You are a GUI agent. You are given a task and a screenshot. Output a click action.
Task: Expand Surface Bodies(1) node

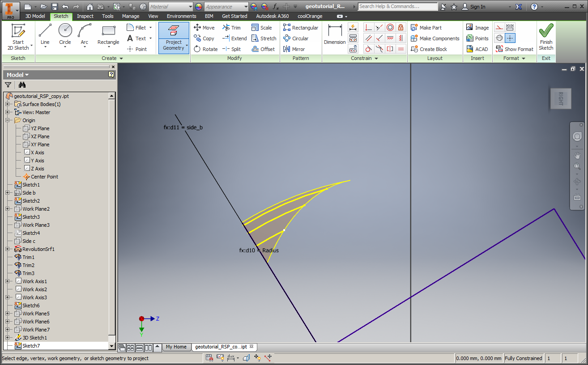(x=8, y=104)
